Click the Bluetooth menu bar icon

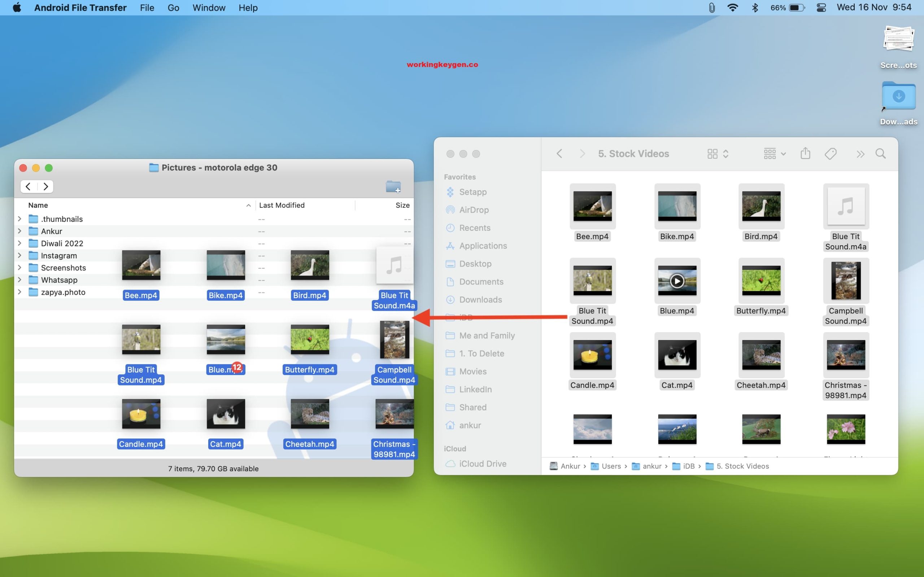point(755,7)
